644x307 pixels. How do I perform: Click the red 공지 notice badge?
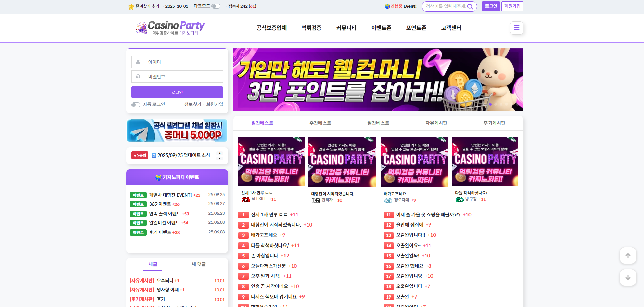tap(140, 156)
